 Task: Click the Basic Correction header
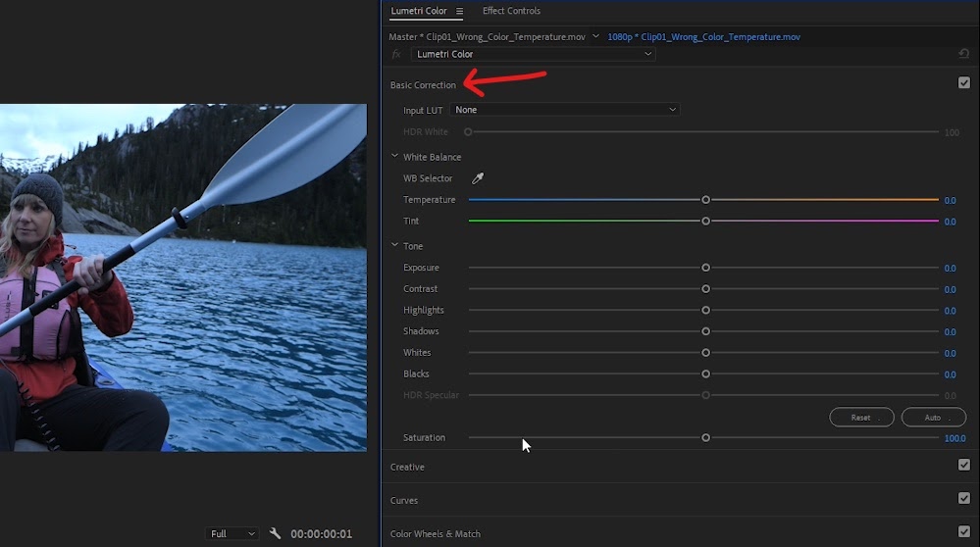(423, 85)
